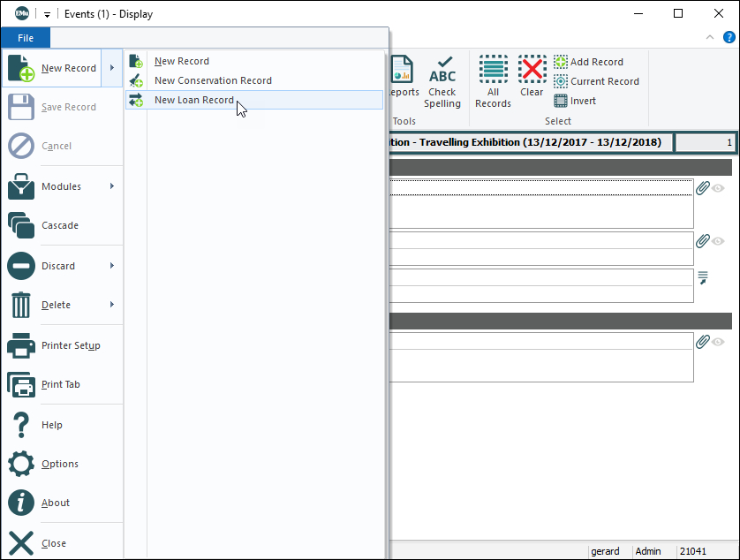Click the first paperclip attachment icon
740x560 pixels.
click(703, 188)
